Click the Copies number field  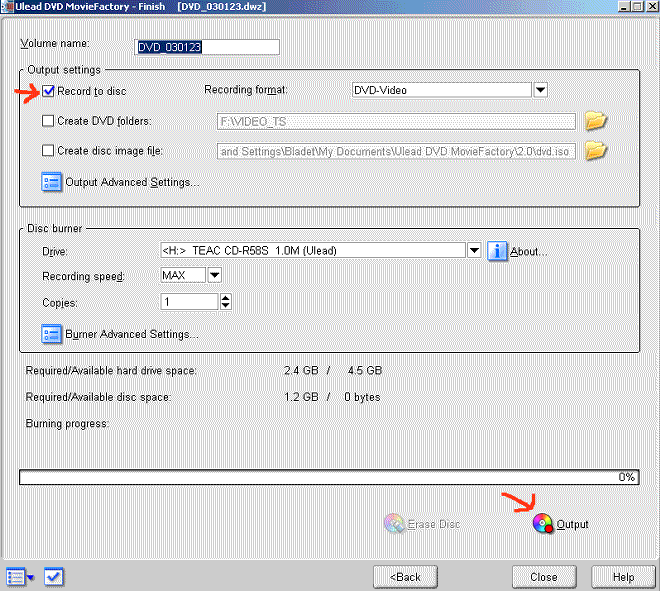[x=189, y=302]
